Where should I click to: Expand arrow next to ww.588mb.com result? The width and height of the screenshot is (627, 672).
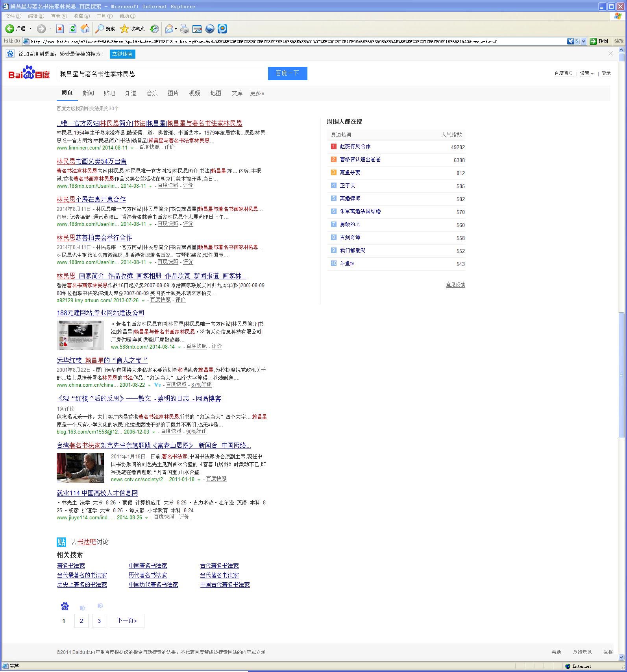(179, 347)
